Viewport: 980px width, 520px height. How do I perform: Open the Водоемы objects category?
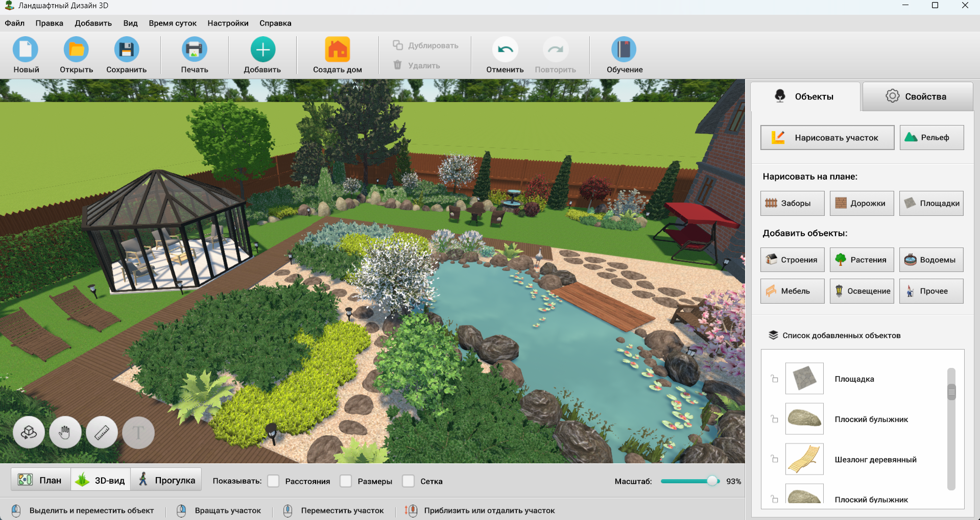click(x=931, y=260)
